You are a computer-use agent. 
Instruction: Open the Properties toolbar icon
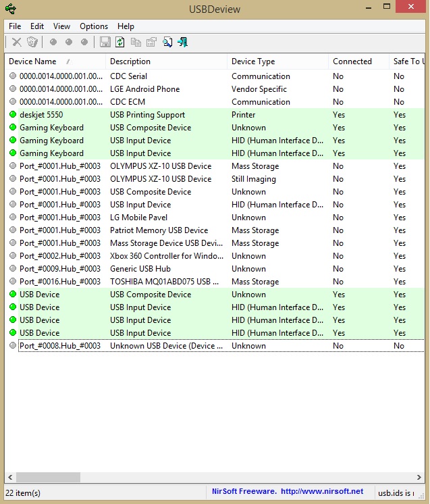pos(151,42)
